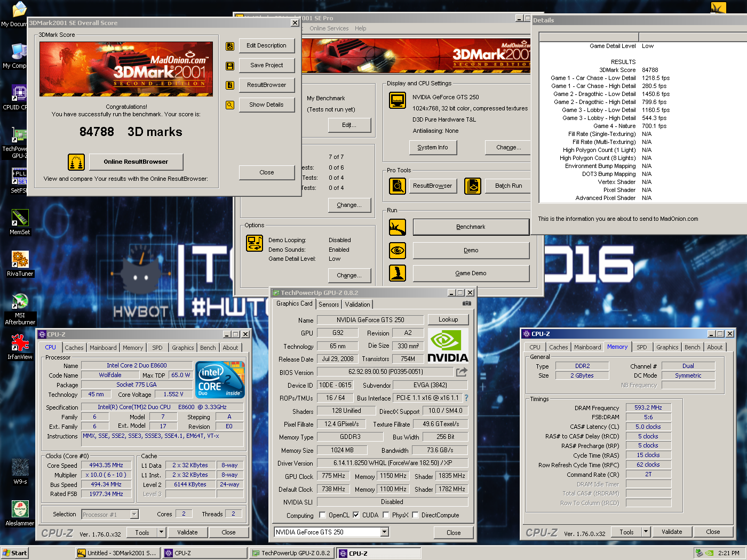Image resolution: width=747 pixels, height=560 pixels.
Task: Click the Cores value field in CPU-Z
Action: (184, 514)
